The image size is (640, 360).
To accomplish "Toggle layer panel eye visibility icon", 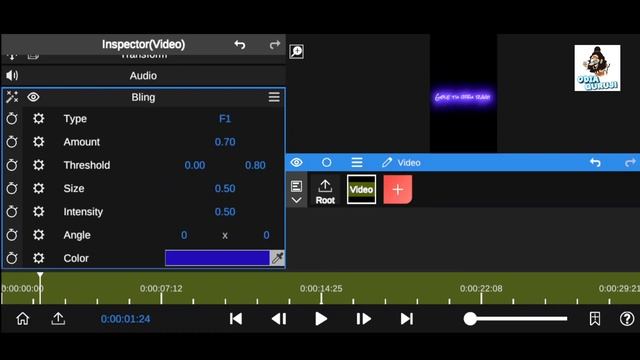I will click(297, 162).
